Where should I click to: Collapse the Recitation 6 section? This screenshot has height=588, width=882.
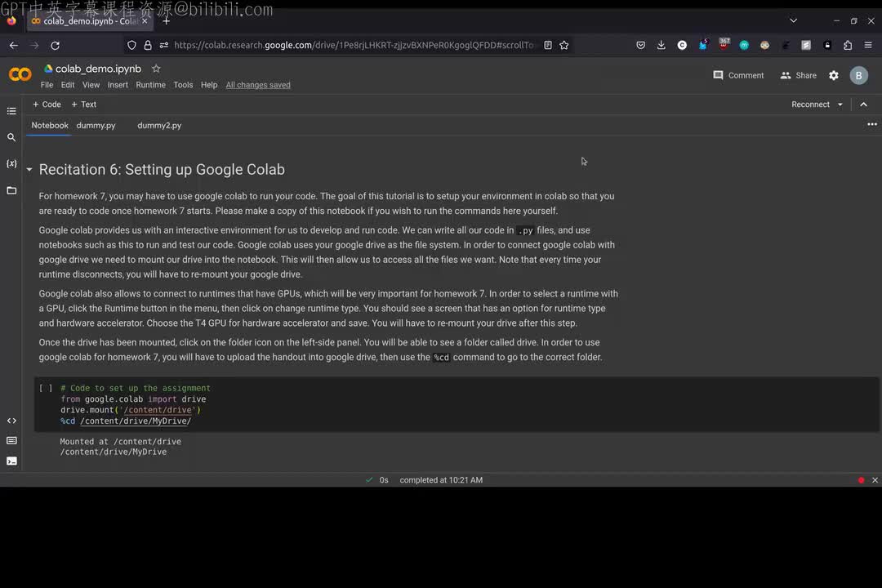click(29, 169)
